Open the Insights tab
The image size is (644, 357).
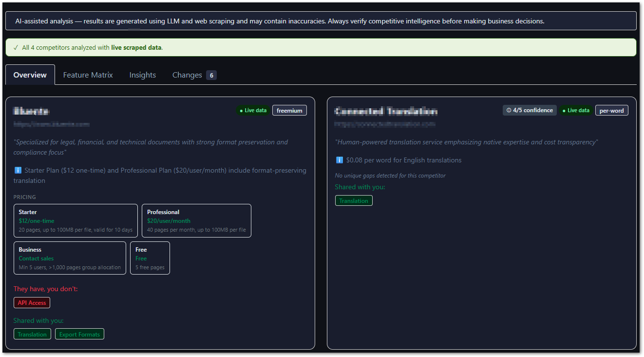pyautogui.click(x=143, y=75)
